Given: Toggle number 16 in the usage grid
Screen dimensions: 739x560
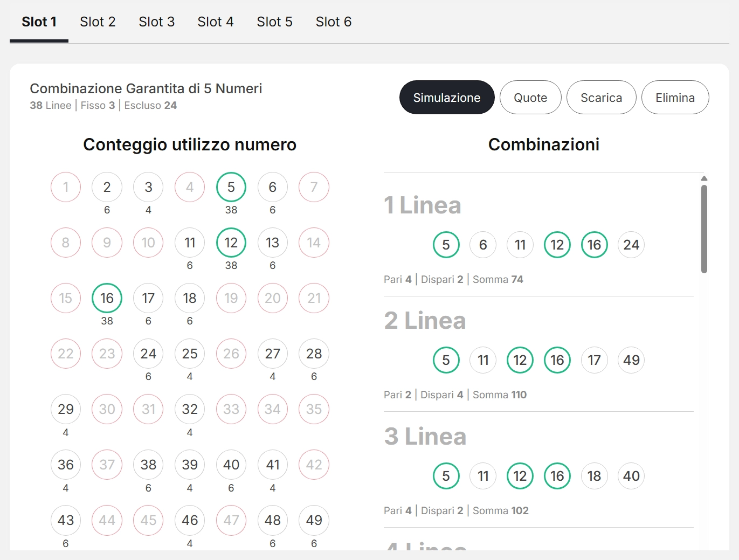Looking at the screenshot, I should tap(107, 298).
